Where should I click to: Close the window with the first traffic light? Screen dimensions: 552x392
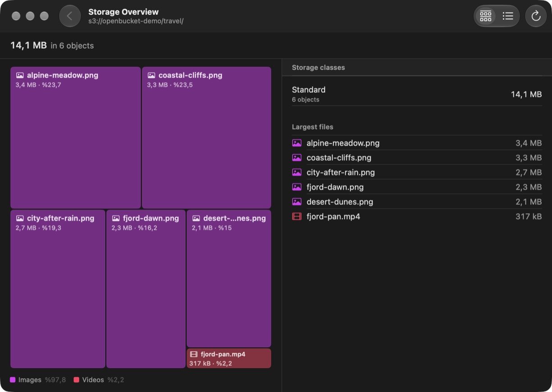point(16,16)
